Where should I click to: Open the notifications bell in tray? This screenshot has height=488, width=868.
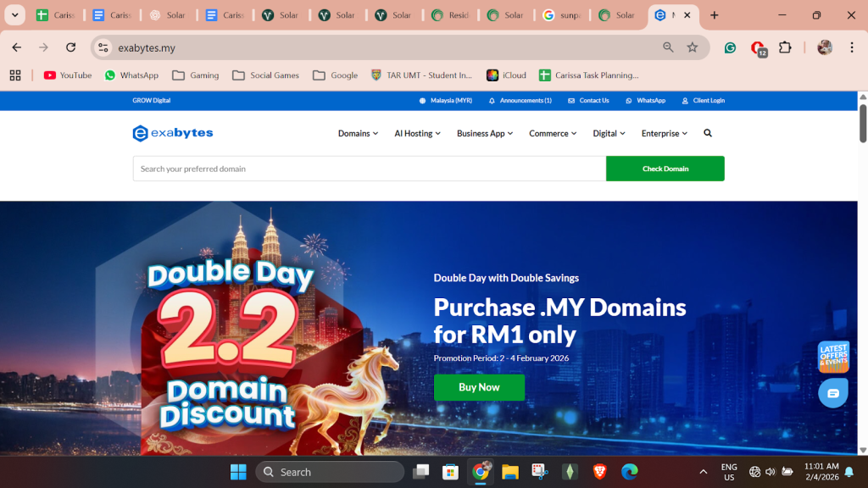click(x=849, y=472)
